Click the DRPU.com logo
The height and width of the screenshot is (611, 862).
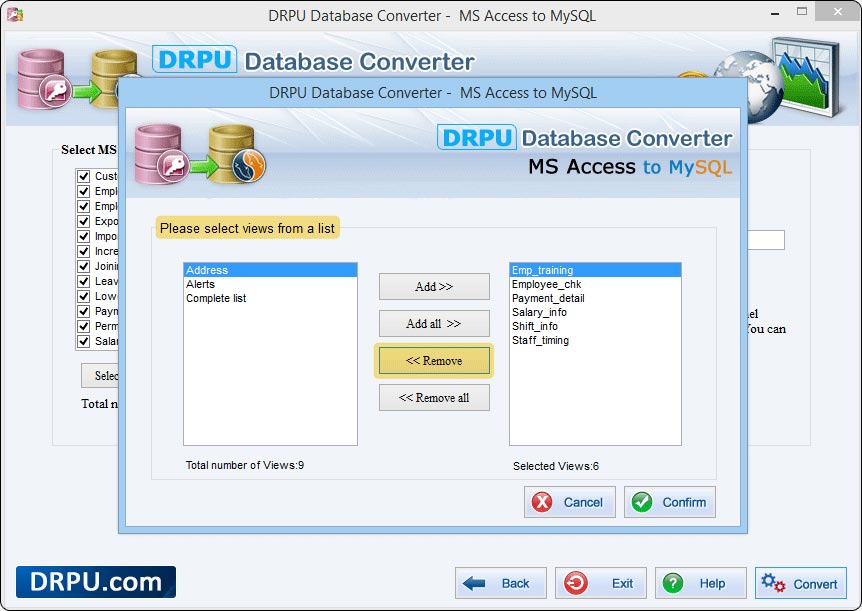(96, 582)
